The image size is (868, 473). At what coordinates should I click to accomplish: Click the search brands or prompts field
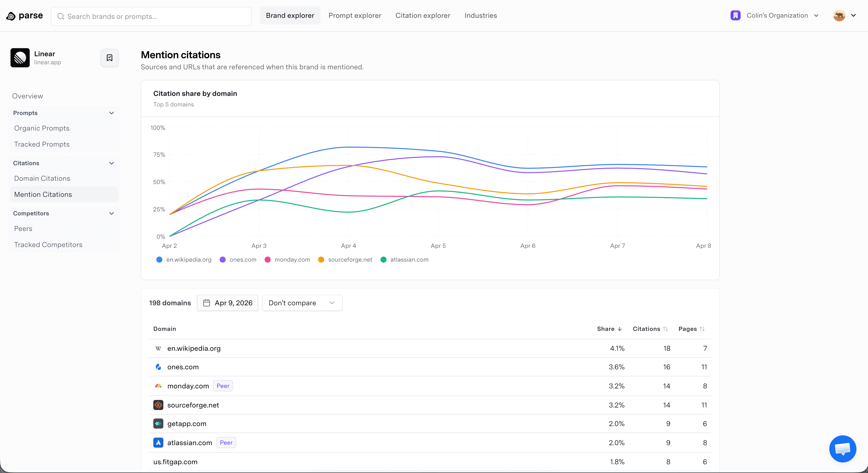pos(152,17)
